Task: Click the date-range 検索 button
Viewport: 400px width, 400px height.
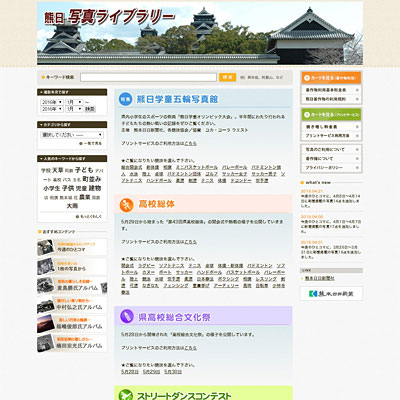Action: [90, 109]
